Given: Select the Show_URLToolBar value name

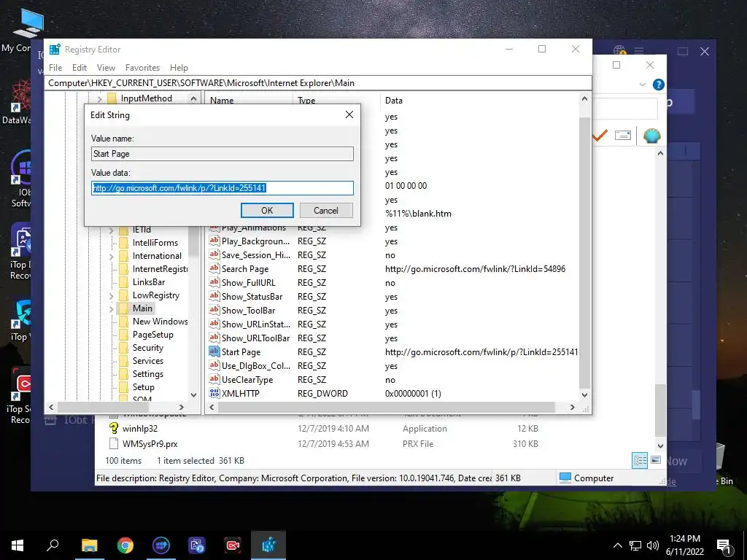Looking at the screenshot, I should pyautogui.click(x=255, y=338).
